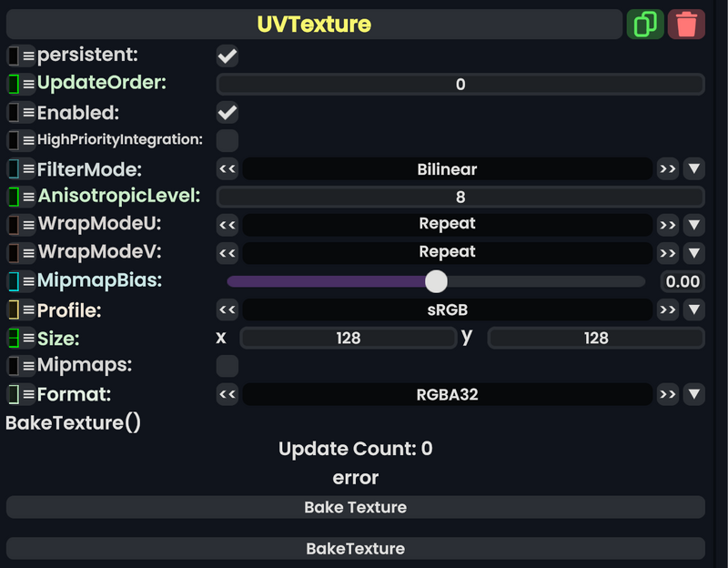The image size is (728, 568).
Task: Open the FilterMode dropdown
Action: click(x=693, y=168)
